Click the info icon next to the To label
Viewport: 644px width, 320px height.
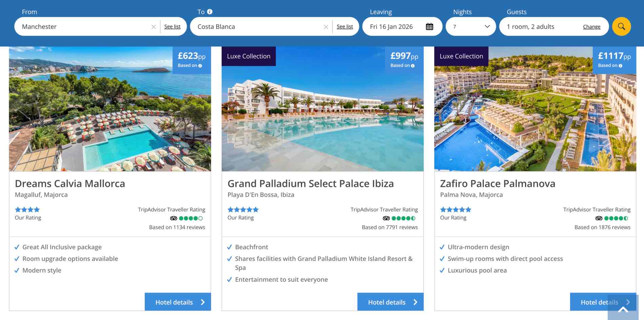pos(210,11)
